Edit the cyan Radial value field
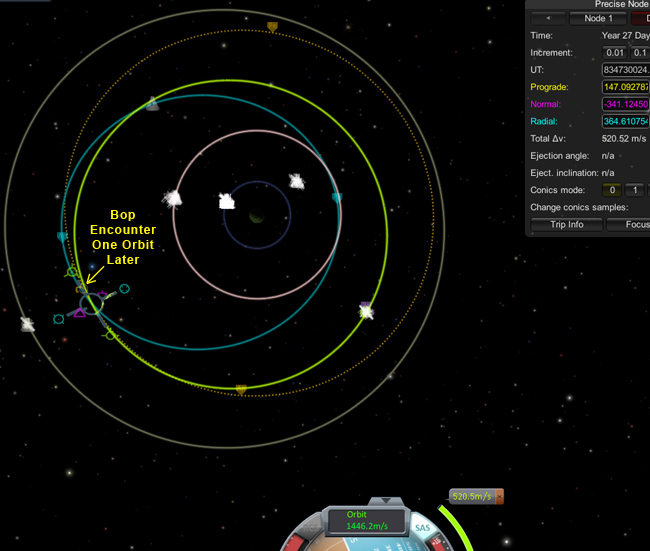 (626, 121)
